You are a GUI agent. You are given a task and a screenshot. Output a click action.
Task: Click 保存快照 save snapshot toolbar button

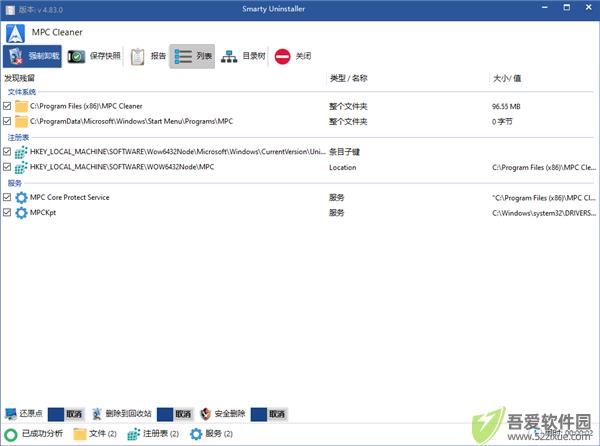pos(94,56)
